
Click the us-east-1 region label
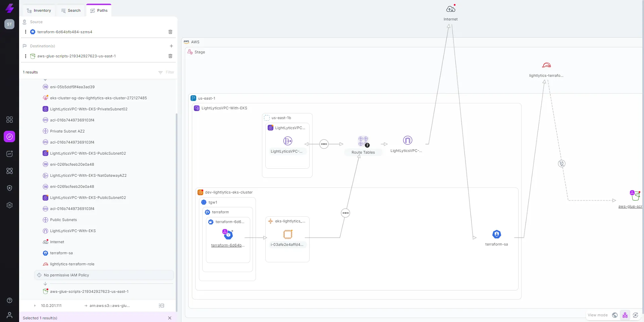point(207,98)
